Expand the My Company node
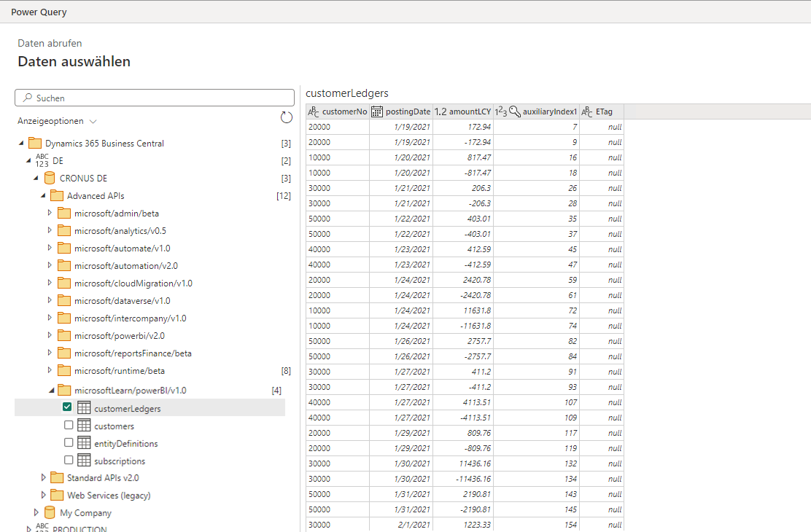 [x=36, y=512]
